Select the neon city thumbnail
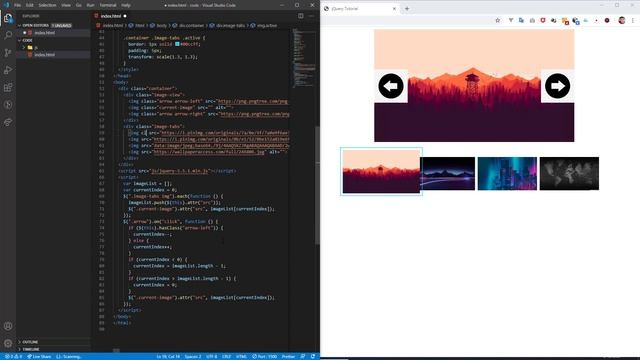The height and width of the screenshot is (360, 640). (x=507, y=173)
